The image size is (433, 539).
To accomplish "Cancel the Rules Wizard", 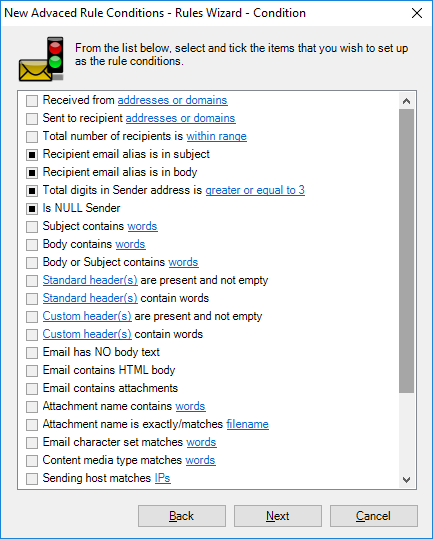I will [x=374, y=516].
